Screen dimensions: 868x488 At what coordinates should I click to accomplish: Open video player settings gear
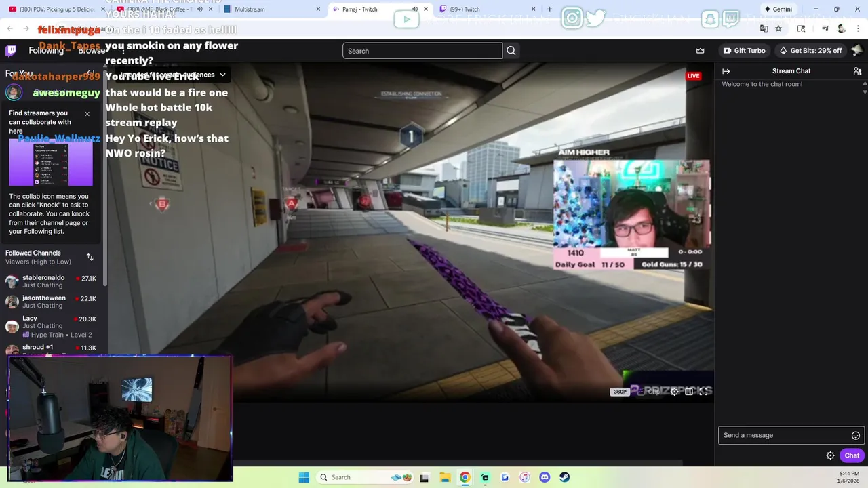(674, 392)
